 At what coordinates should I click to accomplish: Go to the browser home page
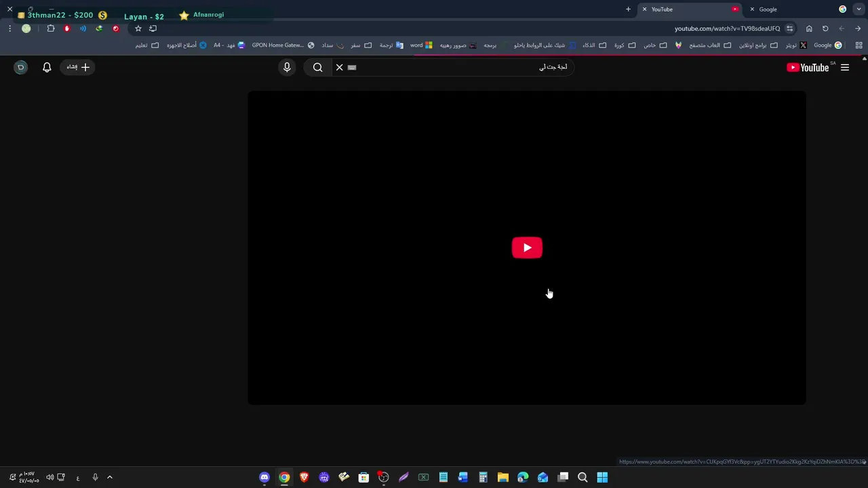[809, 28]
